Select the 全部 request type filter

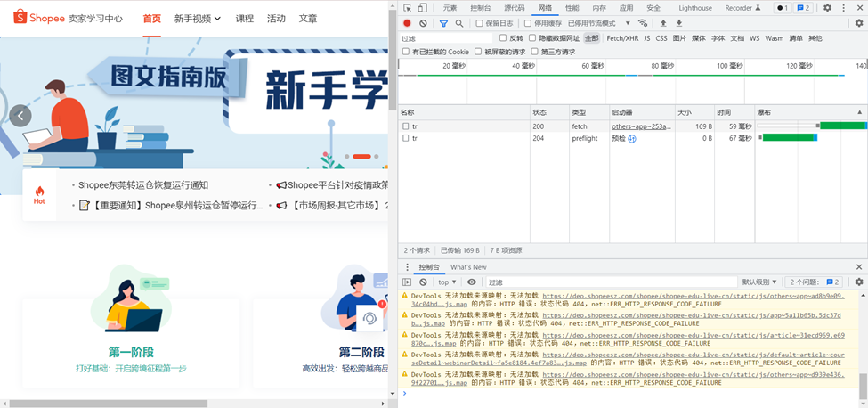tap(592, 38)
